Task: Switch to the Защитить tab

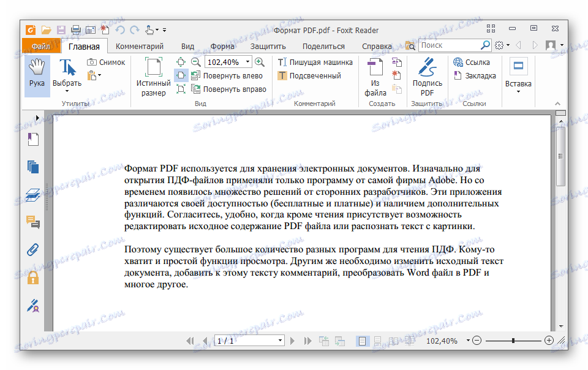Action: (268, 46)
